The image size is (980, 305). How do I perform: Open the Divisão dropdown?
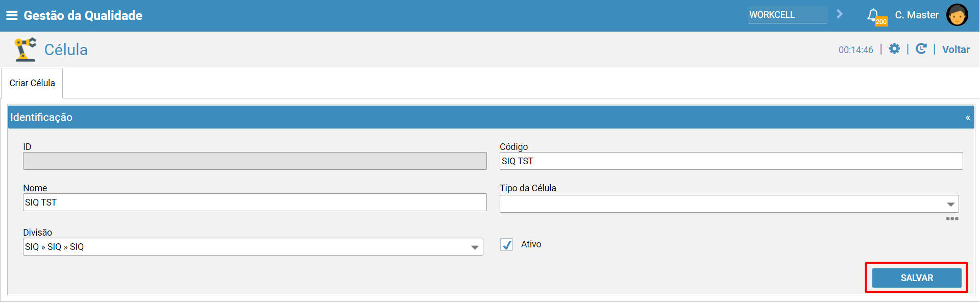253,247
